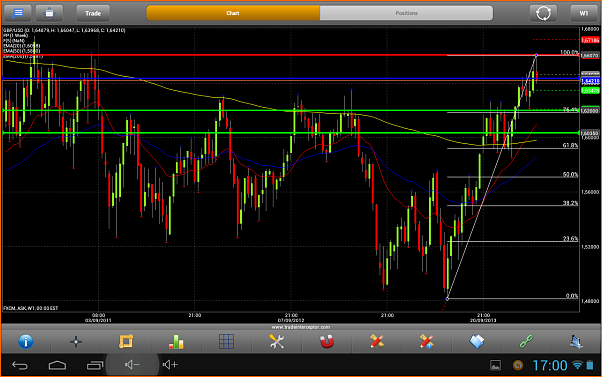Tap the 03/09/2011 date axis label

(x=98, y=320)
